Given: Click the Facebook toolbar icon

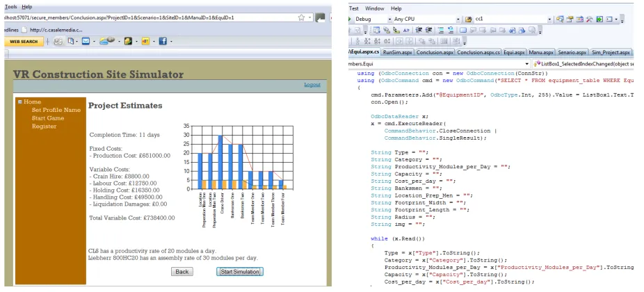Looking at the screenshot, I should [x=163, y=41].
